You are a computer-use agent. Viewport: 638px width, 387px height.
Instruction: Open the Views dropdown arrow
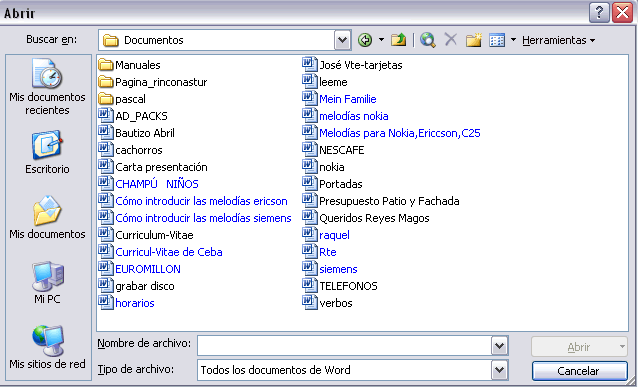click(513, 40)
